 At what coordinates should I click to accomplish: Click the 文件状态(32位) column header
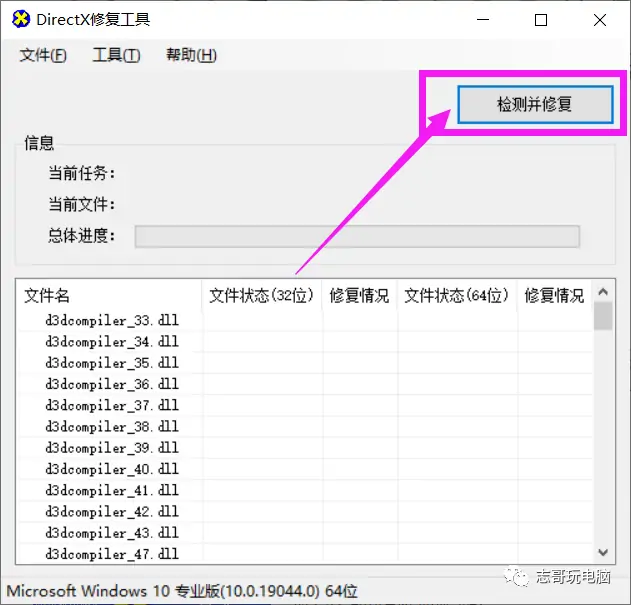261,296
